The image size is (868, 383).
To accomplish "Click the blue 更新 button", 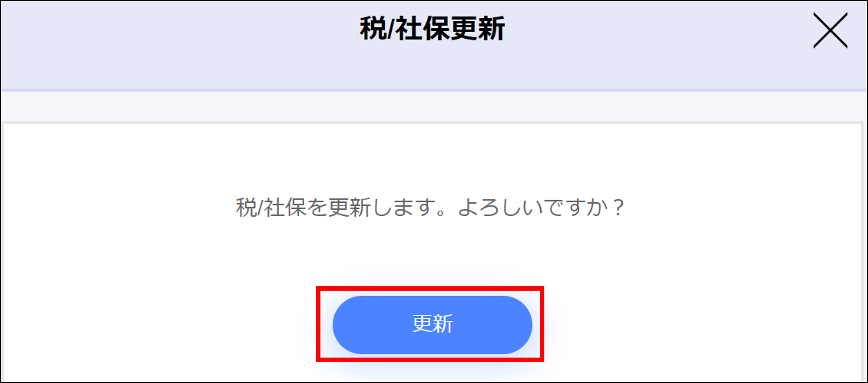I will click(x=432, y=325).
